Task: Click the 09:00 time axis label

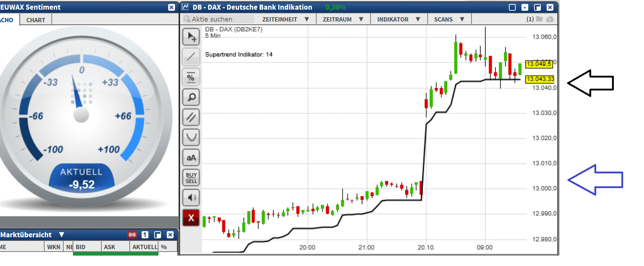Action: pos(484,247)
